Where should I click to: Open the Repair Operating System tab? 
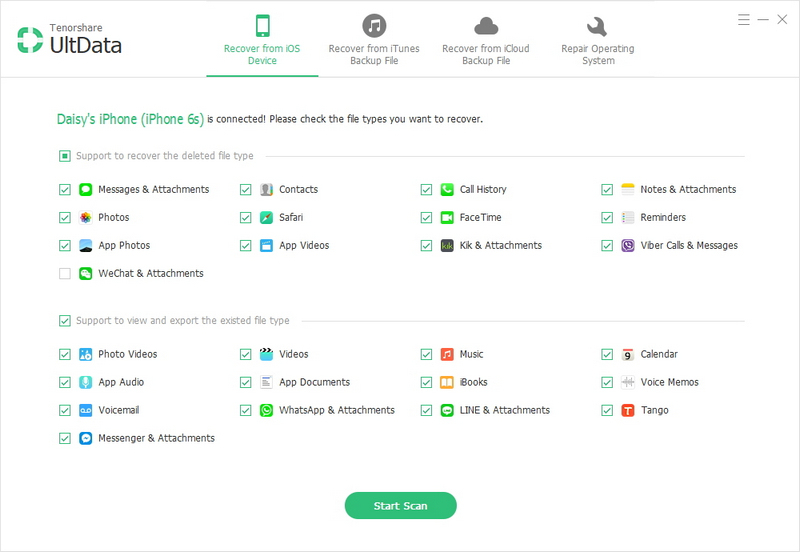tap(598, 40)
